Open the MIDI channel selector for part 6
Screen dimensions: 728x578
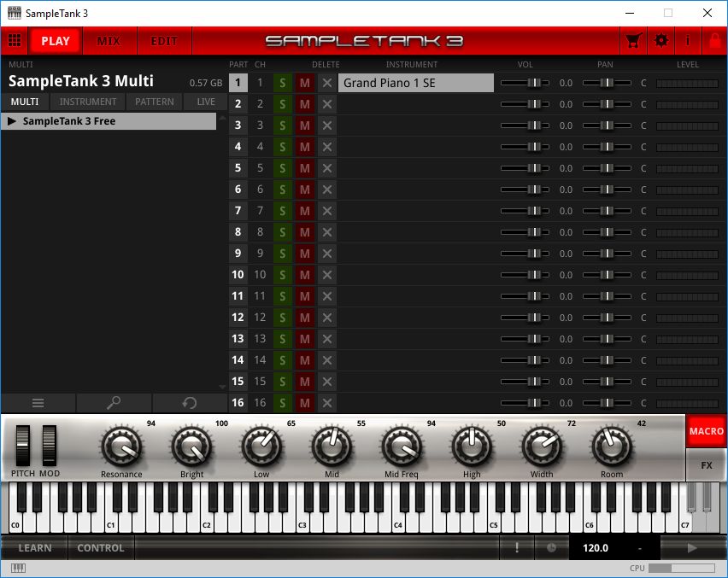pos(260,190)
